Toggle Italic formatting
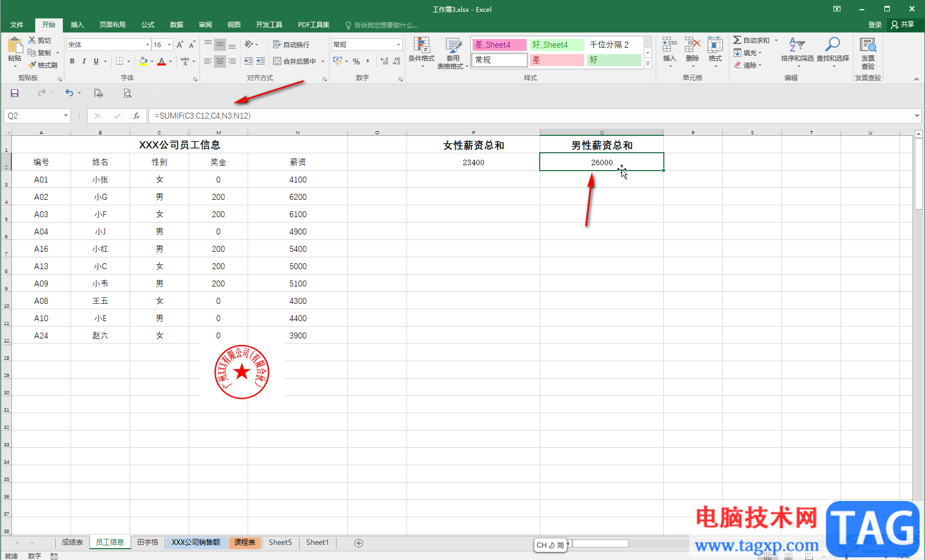 click(84, 61)
